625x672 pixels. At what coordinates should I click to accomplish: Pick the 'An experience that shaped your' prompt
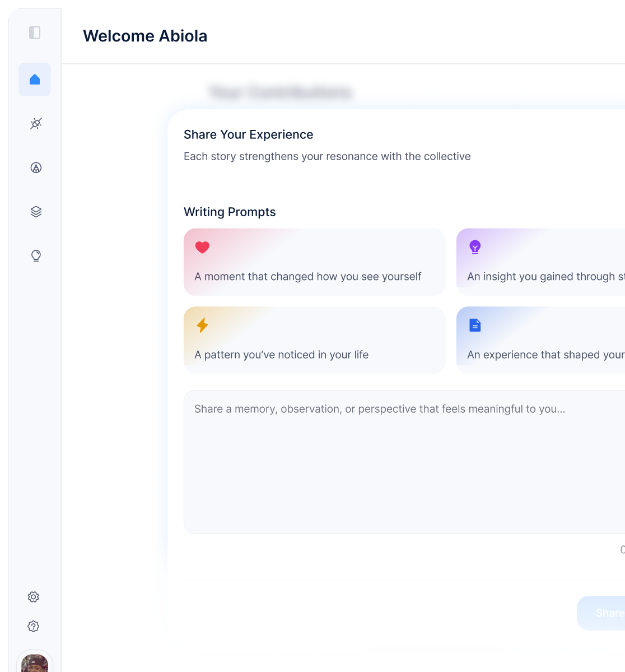[x=540, y=340]
